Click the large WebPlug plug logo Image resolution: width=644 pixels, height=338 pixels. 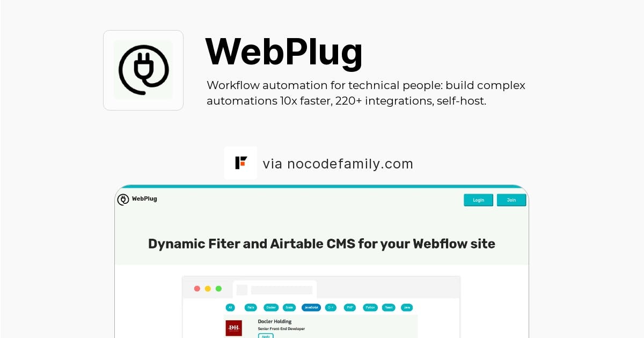pos(143,70)
